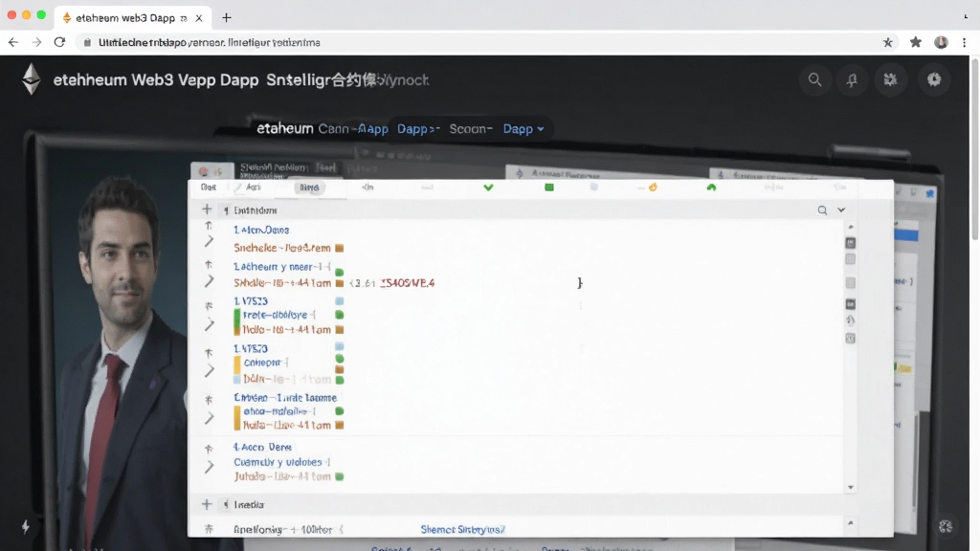Open a new browser tab with plus button
980x551 pixels.
click(x=226, y=18)
